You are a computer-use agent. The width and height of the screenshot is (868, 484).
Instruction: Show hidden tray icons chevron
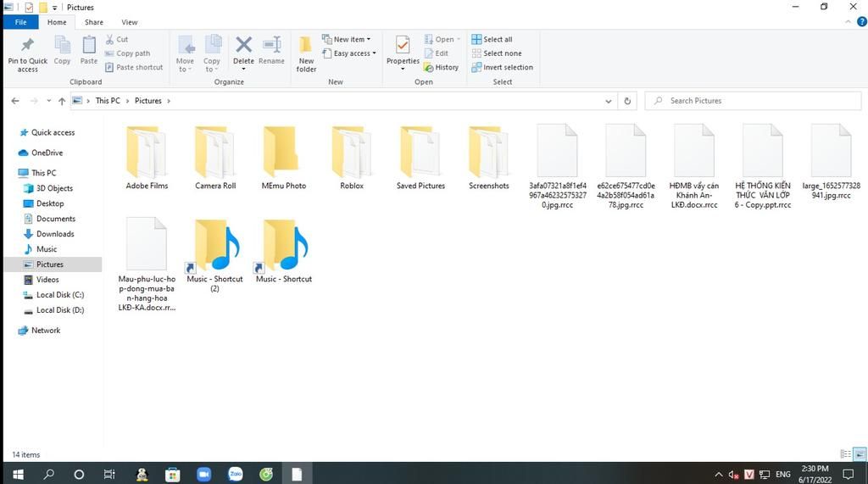pyautogui.click(x=719, y=474)
